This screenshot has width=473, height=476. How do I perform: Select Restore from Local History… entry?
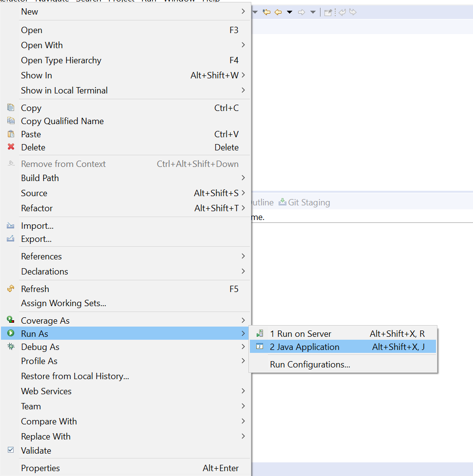[x=75, y=376]
